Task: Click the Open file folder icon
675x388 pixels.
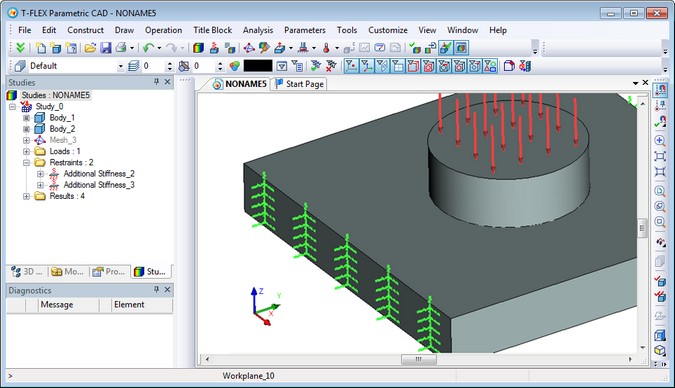Action: click(90, 48)
